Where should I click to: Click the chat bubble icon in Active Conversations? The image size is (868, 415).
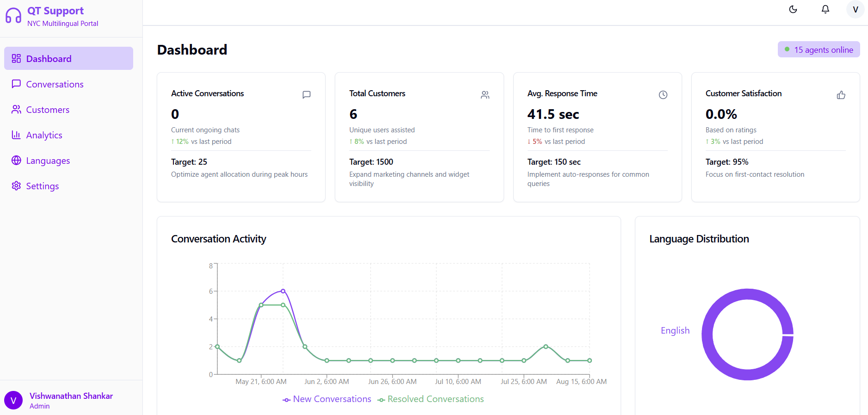tap(306, 95)
